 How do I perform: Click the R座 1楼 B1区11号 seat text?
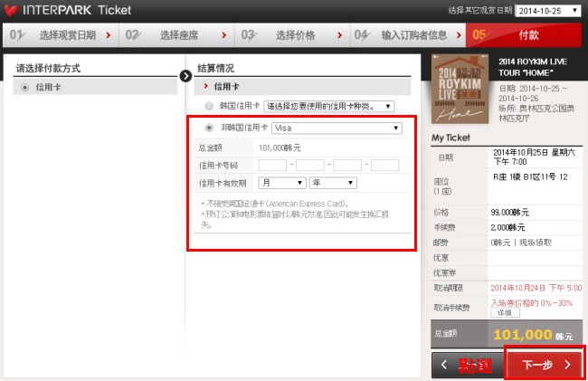530,177
